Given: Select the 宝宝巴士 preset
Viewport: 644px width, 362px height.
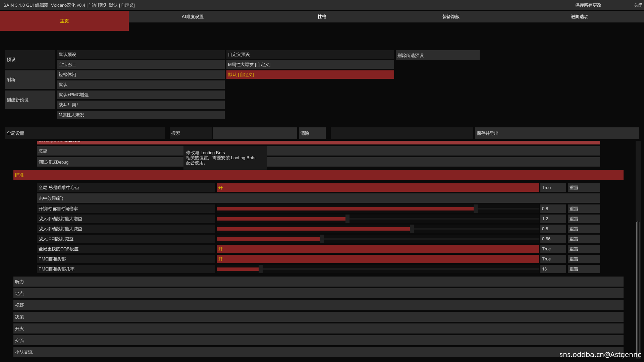Looking at the screenshot, I should click(x=141, y=65).
